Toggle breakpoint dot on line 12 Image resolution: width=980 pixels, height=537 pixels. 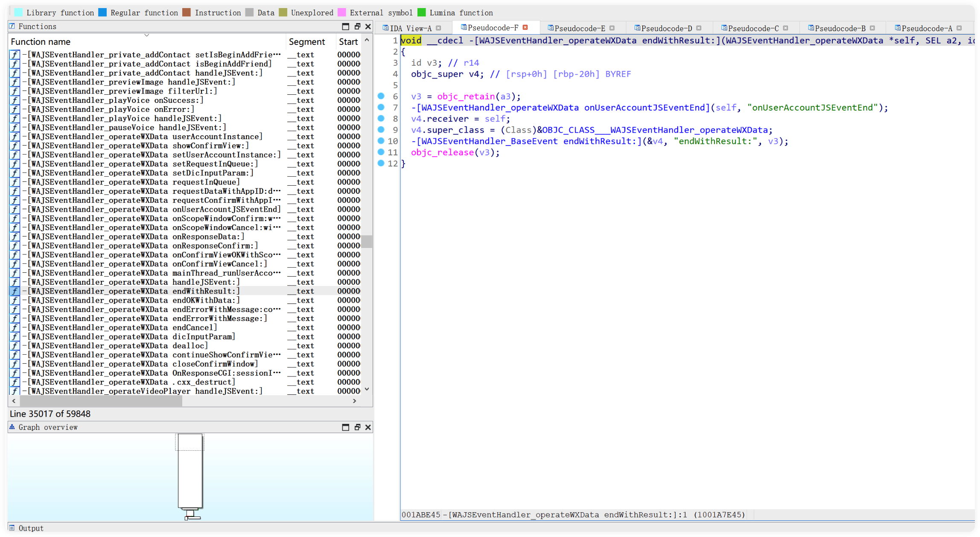click(x=381, y=163)
